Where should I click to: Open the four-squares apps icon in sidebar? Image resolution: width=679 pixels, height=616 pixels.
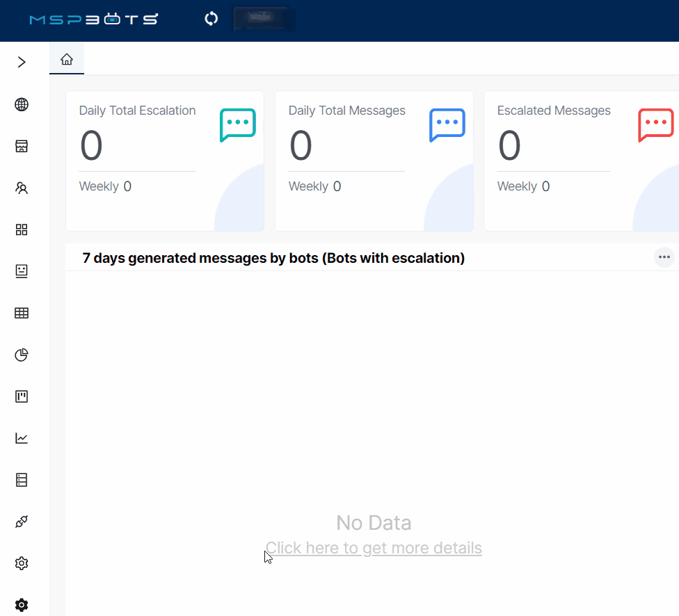point(22,229)
